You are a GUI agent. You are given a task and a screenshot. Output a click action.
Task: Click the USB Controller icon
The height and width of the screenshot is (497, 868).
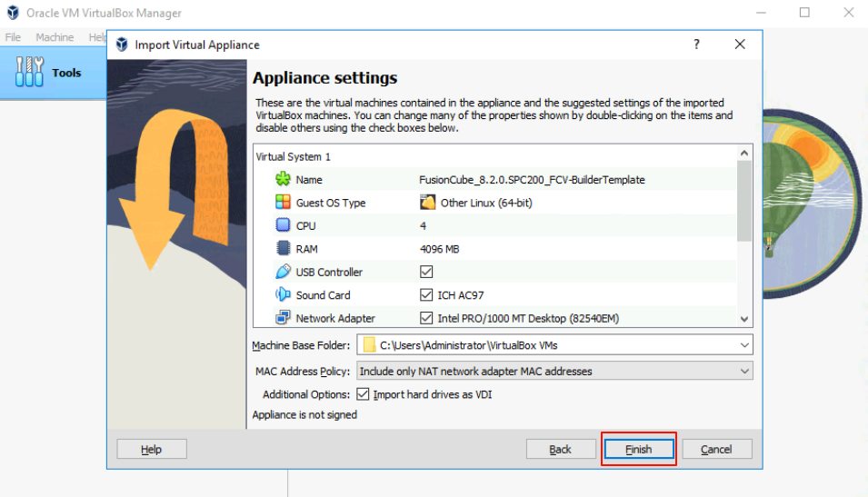(282, 272)
